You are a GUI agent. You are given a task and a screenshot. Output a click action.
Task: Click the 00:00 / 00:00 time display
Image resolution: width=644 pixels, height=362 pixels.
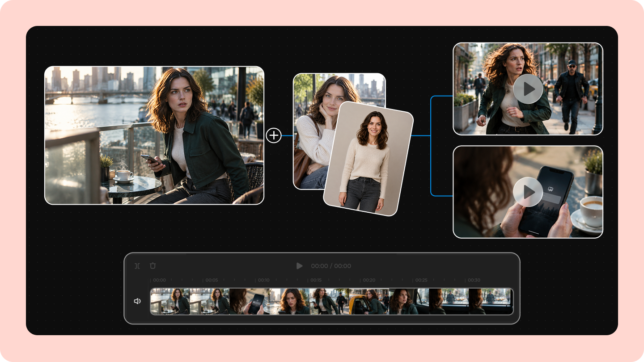[331, 266]
